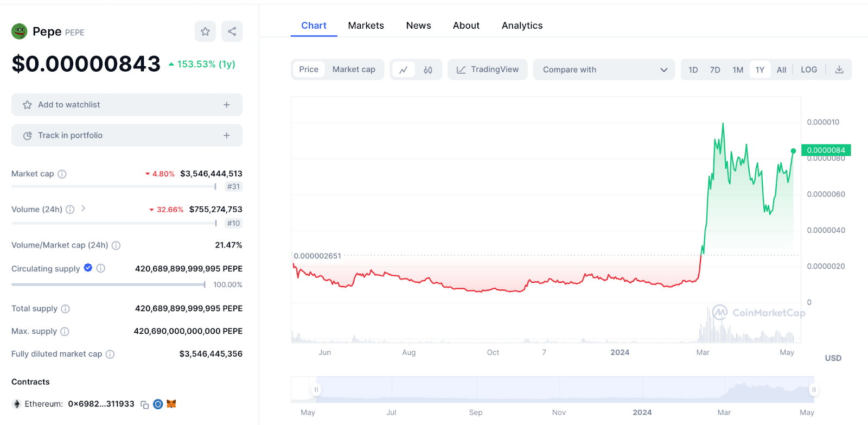Click the 0x6982...311933 contract address
The height and width of the screenshot is (425, 868).
[x=101, y=404]
